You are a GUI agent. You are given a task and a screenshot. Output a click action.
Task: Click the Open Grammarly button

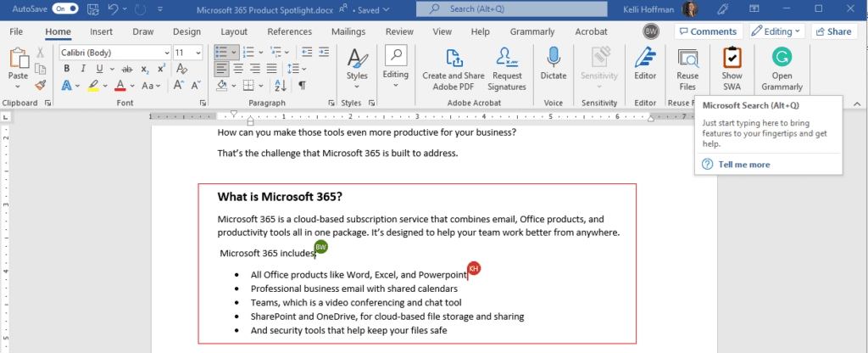pyautogui.click(x=782, y=70)
